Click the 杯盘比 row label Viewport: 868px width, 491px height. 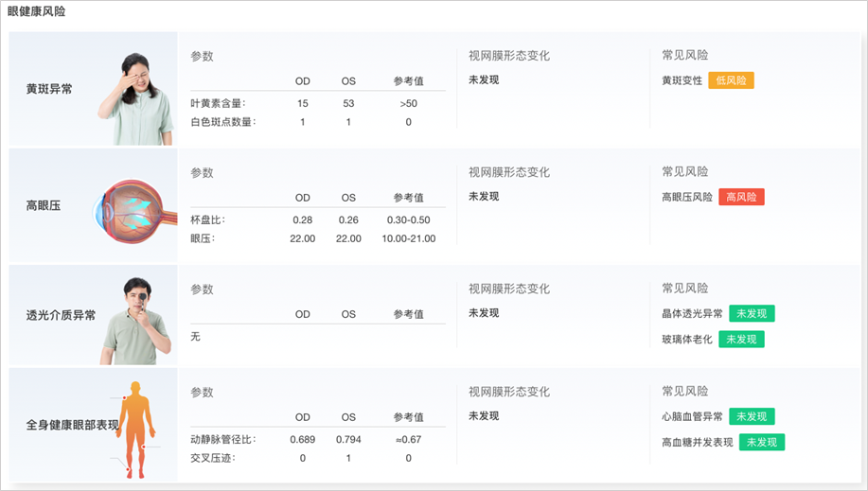click(208, 219)
